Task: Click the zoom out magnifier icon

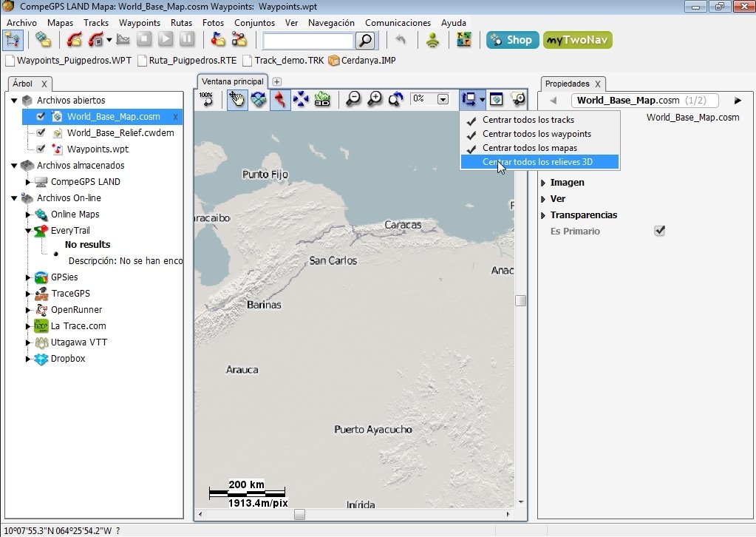Action: click(353, 99)
